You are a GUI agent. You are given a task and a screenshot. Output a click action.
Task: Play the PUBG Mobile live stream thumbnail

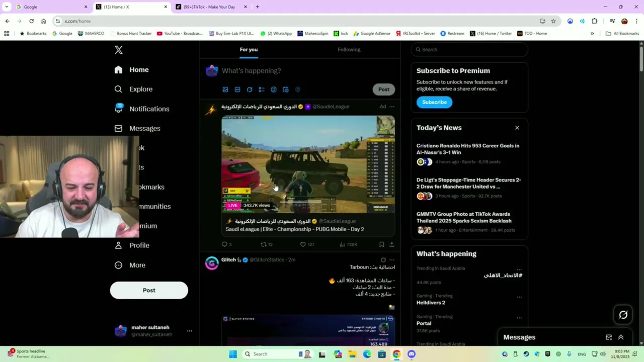coord(308,164)
